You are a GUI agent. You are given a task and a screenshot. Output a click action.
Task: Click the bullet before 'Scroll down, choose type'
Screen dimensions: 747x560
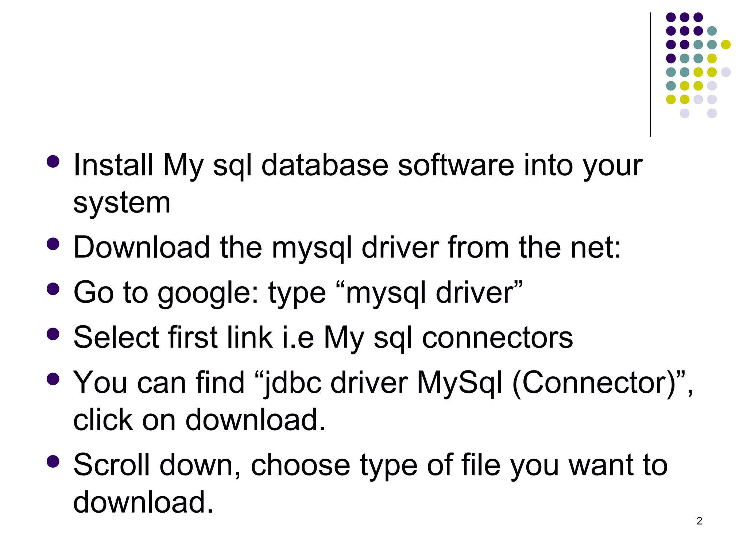click(x=53, y=461)
